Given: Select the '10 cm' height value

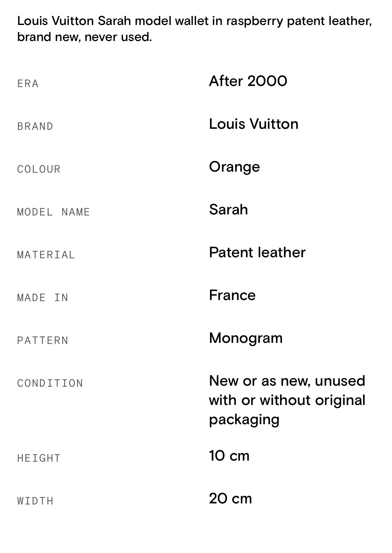Looking at the screenshot, I should [x=229, y=456].
